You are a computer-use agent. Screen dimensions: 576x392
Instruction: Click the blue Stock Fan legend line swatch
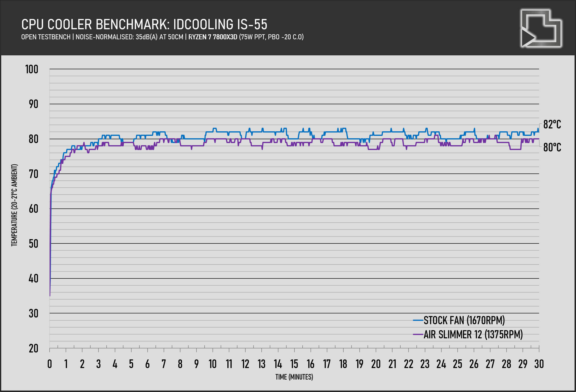[x=418, y=320]
